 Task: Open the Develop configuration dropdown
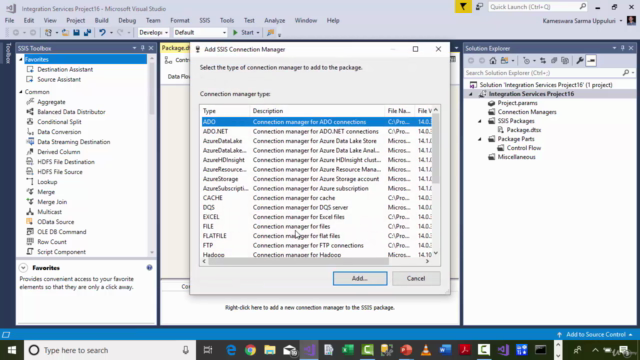(x=153, y=33)
